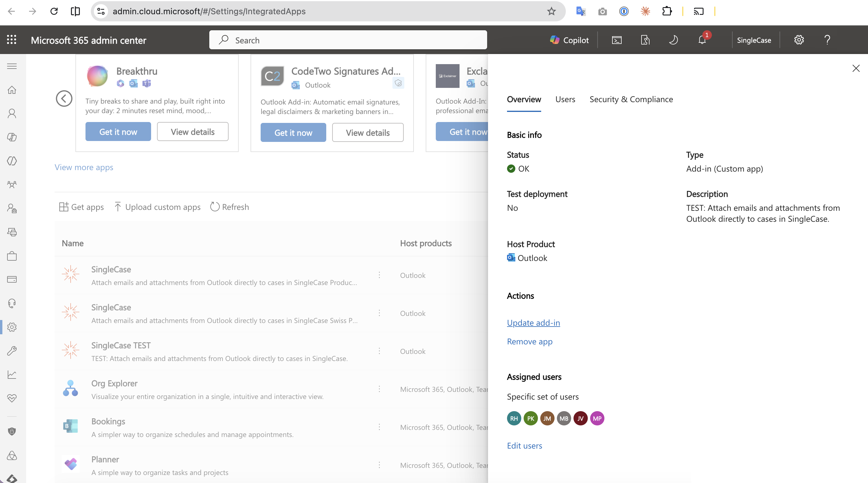Click Upload custom apps command
The height and width of the screenshot is (483, 868).
[157, 207]
